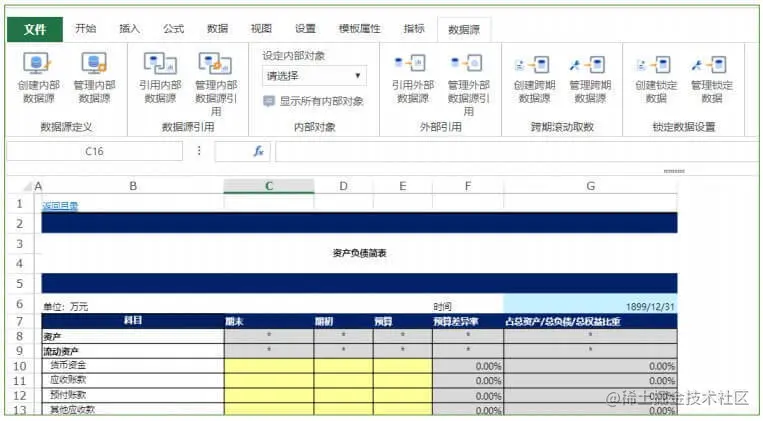The height and width of the screenshot is (421, 763).
Task: Click 引用外部数据源 icon
Action: [x=411, y=63]
